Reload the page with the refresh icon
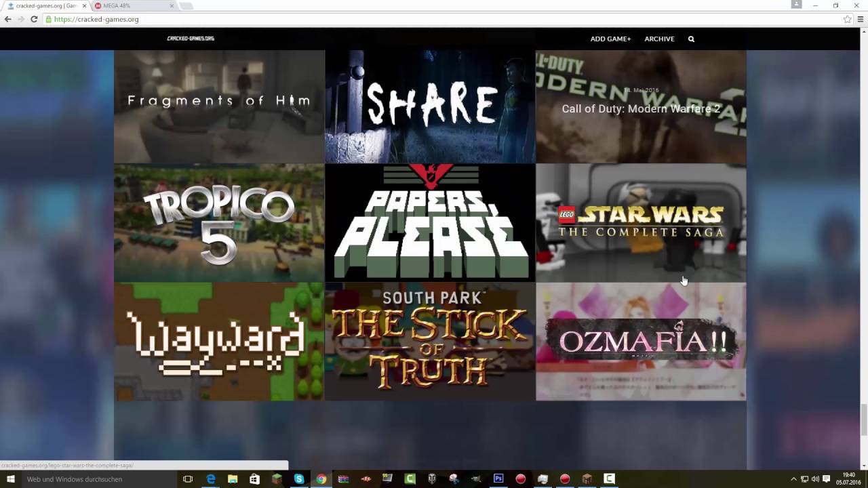This screenshot has height=488, width=868. click(34, 19)
